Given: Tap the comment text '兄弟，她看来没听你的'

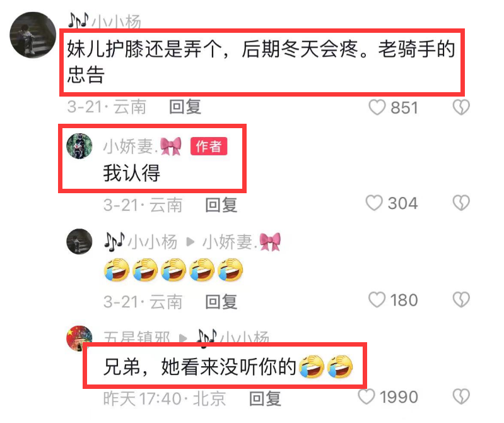Looking at the screenshot, I should point(199,366).
